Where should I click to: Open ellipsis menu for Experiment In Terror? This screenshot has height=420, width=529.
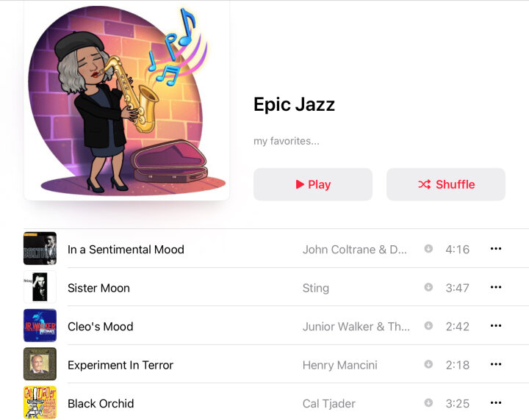tap(496, 364)
